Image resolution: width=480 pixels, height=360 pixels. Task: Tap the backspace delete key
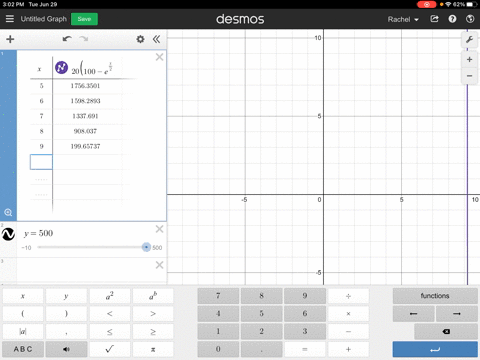coord(446,332)
